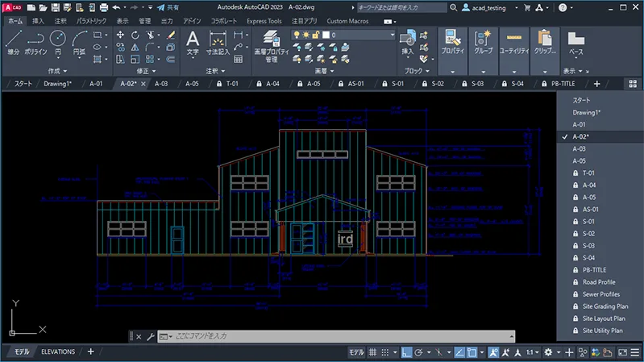This screenshot has height=362, width=644.
Task: Click the Plot printer icon
Action: pyautogui.click(x=104, y=7)
